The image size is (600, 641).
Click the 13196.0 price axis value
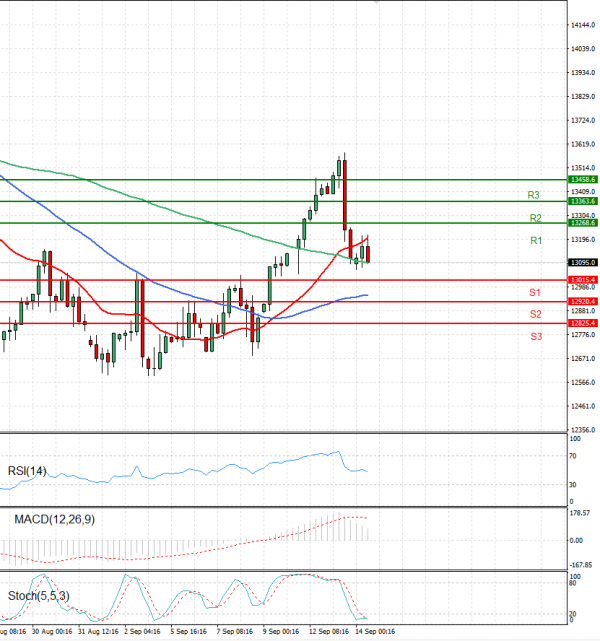click(583, 239)
